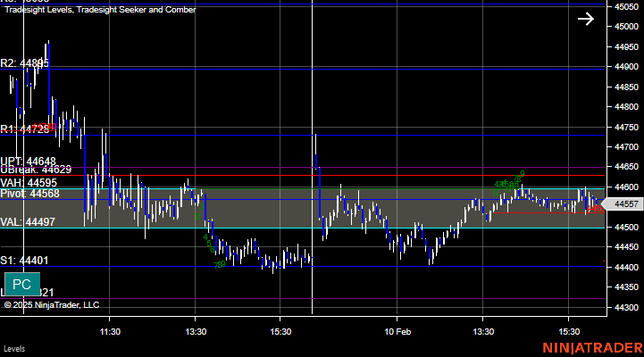Click the 44900 price axis label
Screen dimensions: 644x357
click(x=627, y=67)
